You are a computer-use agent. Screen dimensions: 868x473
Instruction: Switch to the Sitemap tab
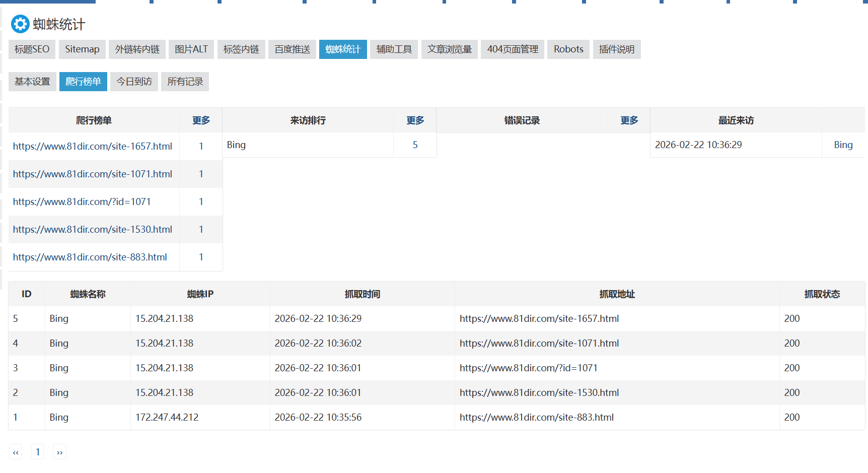82,49
